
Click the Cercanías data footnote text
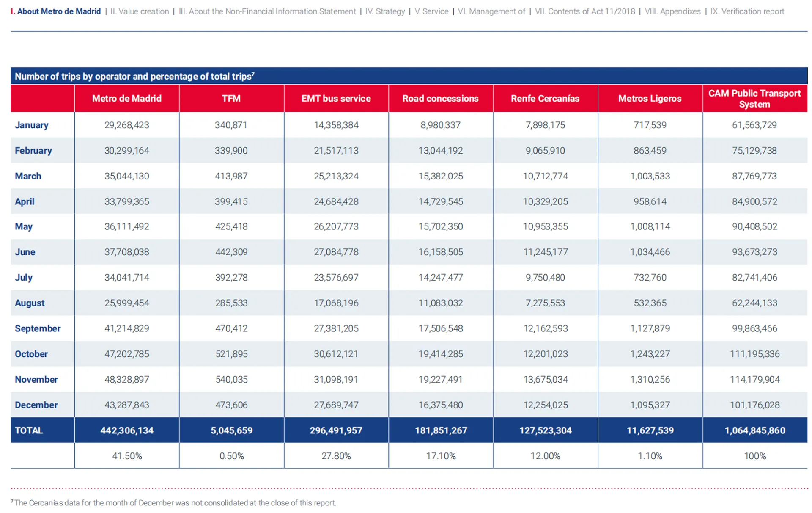coord(175,503)
